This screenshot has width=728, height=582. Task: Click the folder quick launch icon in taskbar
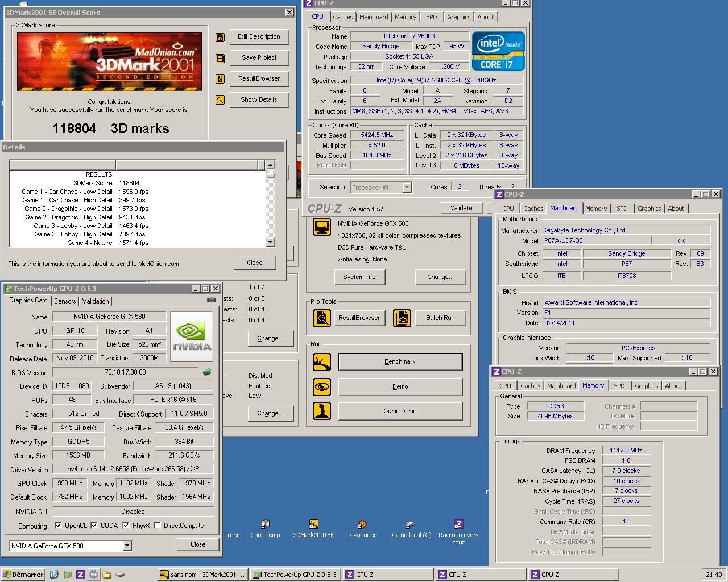click(106, 575)
